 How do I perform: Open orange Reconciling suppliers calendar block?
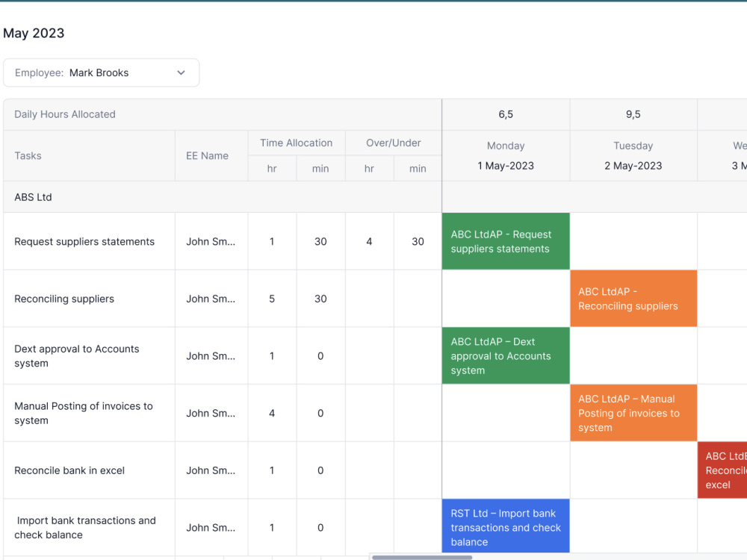point(633,299)
